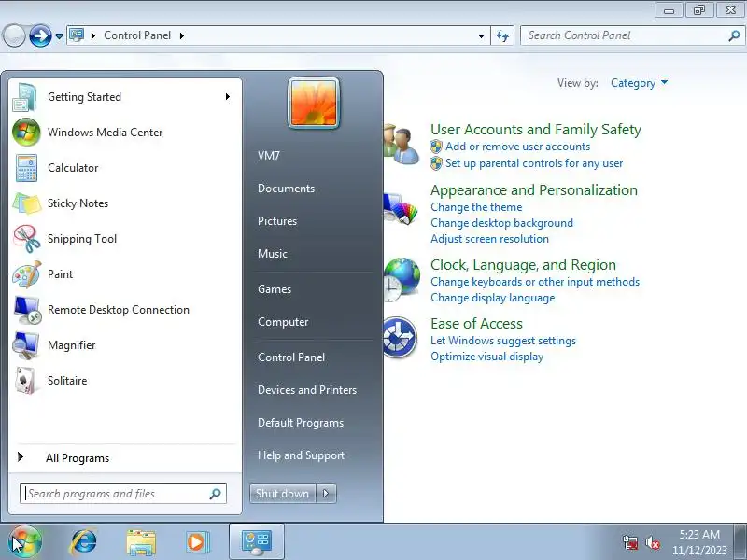Click the Ease of Access icon

click(401, 337)
